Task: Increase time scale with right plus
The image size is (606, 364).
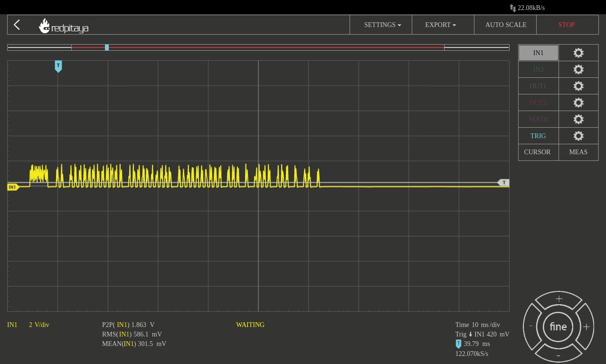Action: (x=586, y=327)
